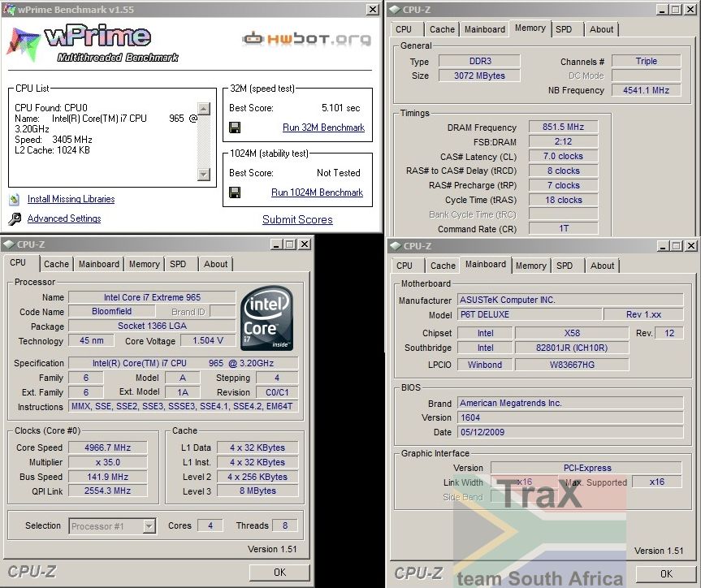The image size is (701, 588).
Task: Click the memory Size field 3072 MBytes
Action: click(479, 76)
